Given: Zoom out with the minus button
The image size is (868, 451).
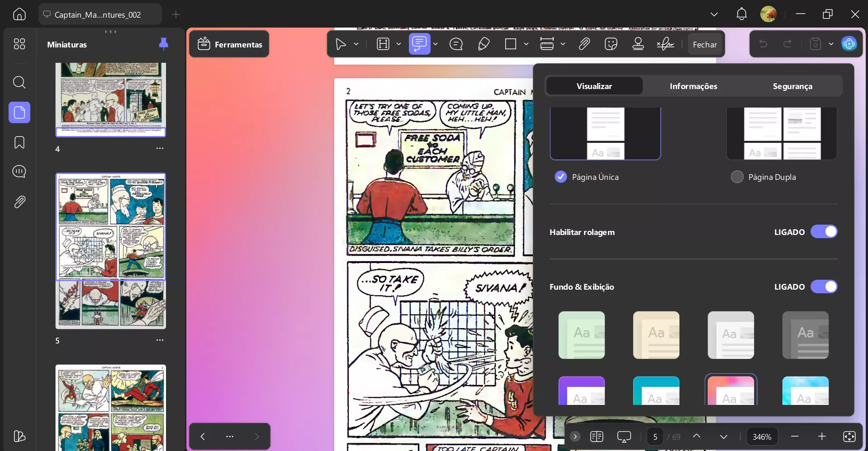Looking at the screenshot, I should coord(795,436).
